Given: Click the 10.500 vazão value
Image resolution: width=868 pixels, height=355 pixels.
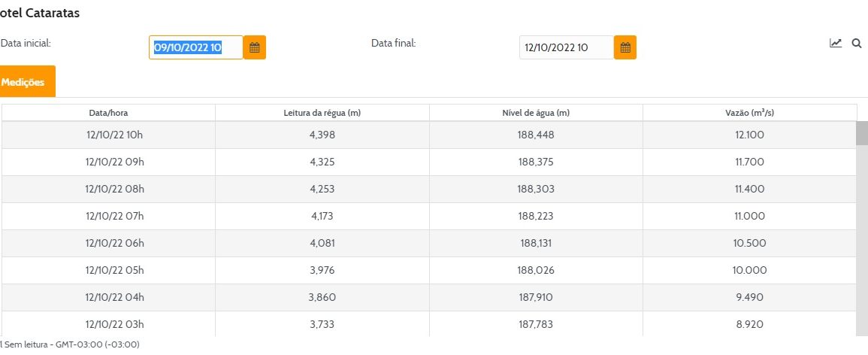Looking at the screenshot, I should pyautogui.click(x=749, y=243).
